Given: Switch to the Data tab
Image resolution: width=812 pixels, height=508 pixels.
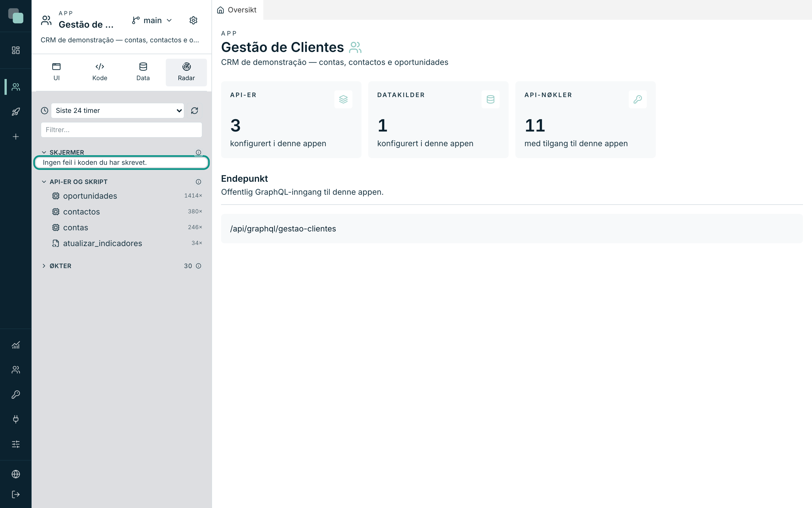Looking at the screenshot, I should 143,72.
